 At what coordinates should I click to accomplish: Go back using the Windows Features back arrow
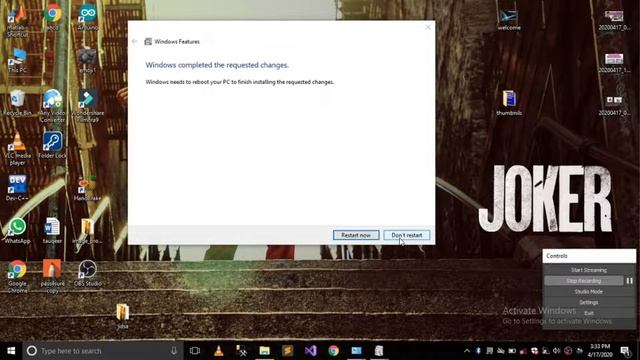pos(135,41)
